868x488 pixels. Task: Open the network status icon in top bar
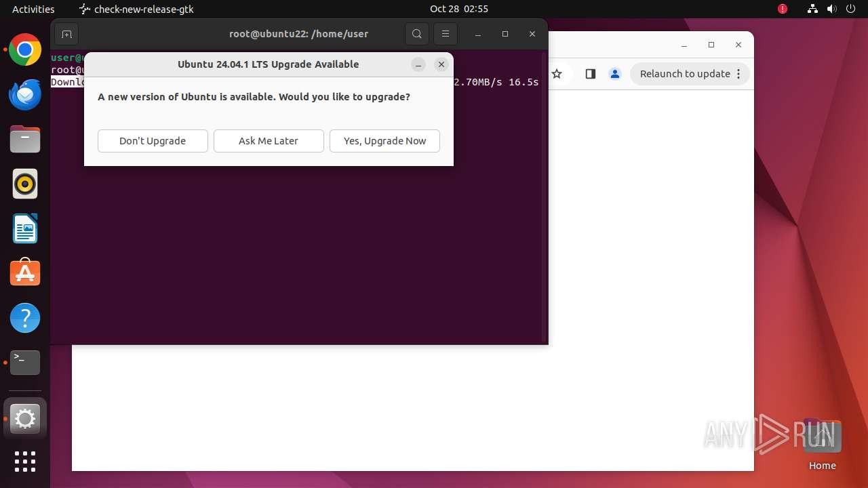click(x=812, y=9)
